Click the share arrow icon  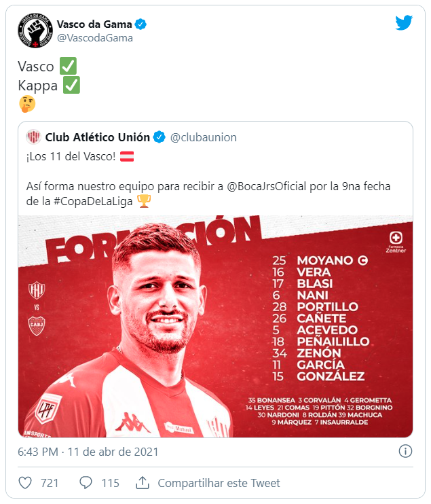pos(143,483)
